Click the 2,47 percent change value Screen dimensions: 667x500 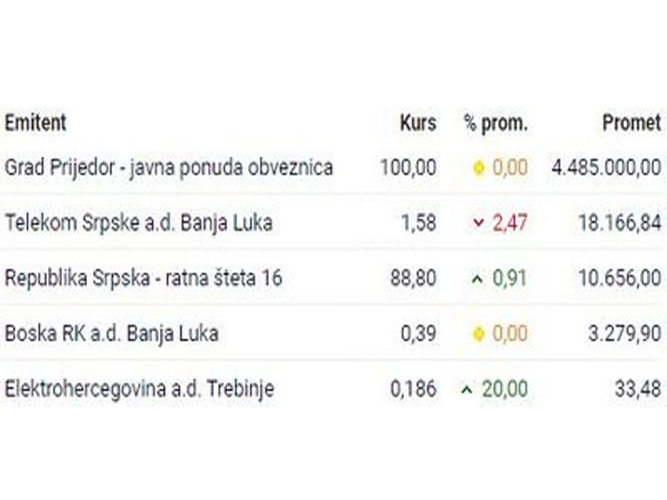508,223
